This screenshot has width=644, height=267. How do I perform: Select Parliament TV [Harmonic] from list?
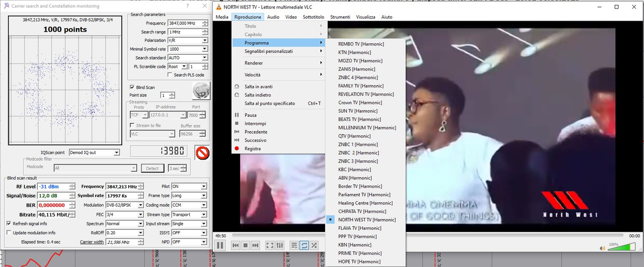[366, 195]
